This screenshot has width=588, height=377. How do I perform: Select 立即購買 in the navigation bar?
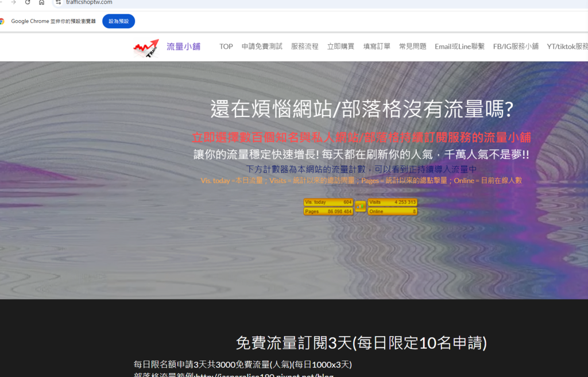tap(341, 46)
